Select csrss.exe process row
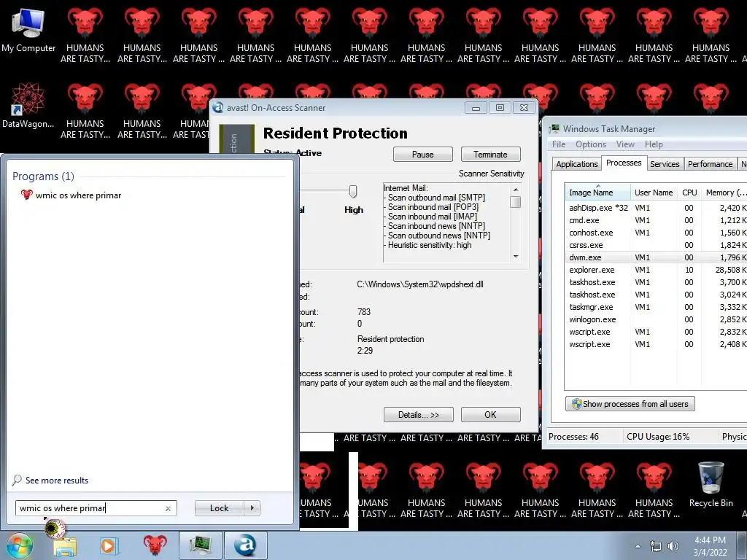 [x=656, y=245]
